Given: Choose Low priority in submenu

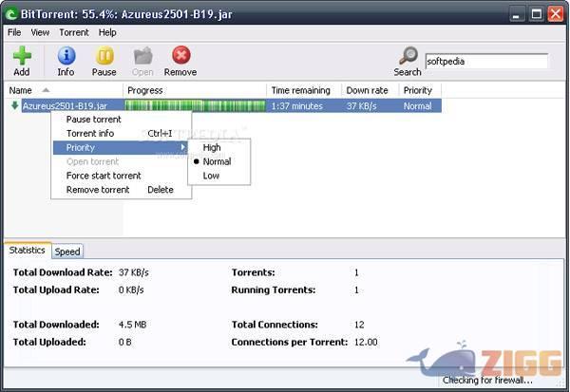Looking at the screenshot, I should pos(211,176).
